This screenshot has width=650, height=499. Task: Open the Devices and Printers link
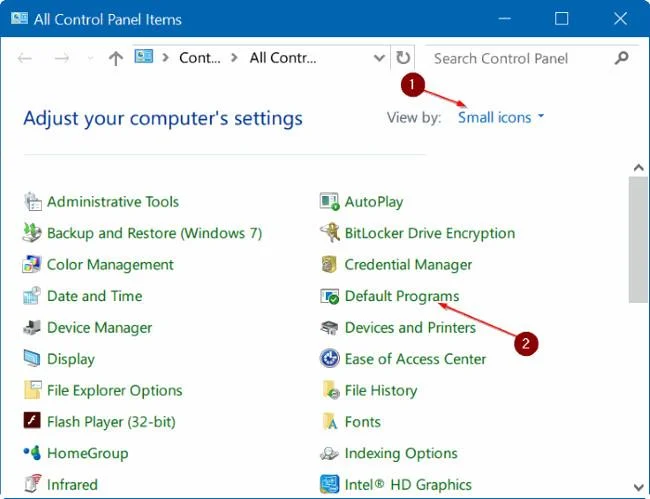click(x=410, y=327)
